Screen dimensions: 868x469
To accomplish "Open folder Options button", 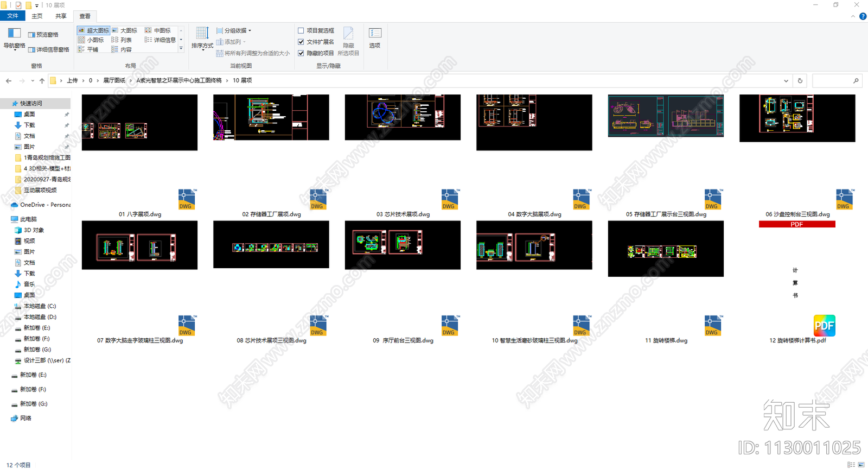I will (x=375, y=38).
